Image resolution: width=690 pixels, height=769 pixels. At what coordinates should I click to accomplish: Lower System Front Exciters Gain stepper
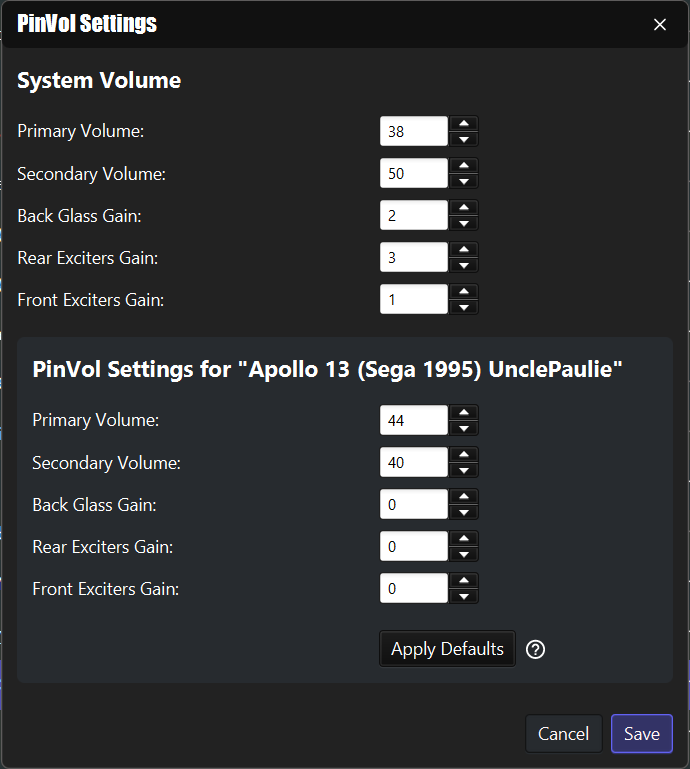463,307
